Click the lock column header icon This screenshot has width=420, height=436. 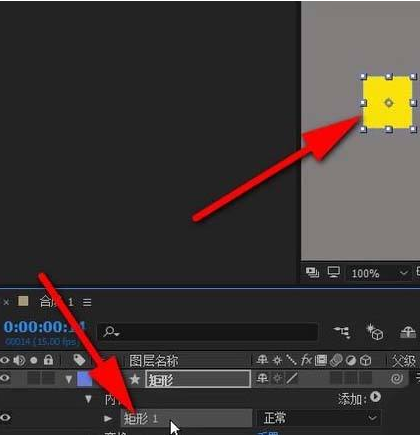click(x=48, y=360)
